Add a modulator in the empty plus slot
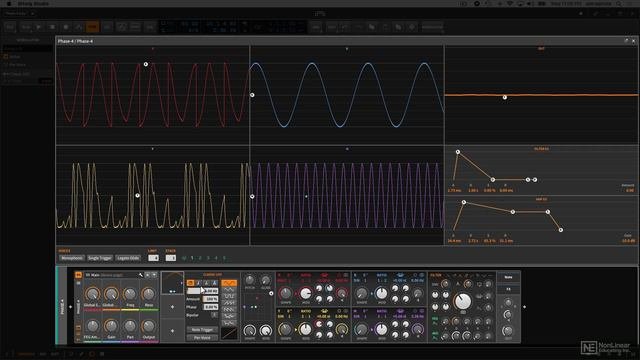Viewport: 640px width, 360px height. 172,307
